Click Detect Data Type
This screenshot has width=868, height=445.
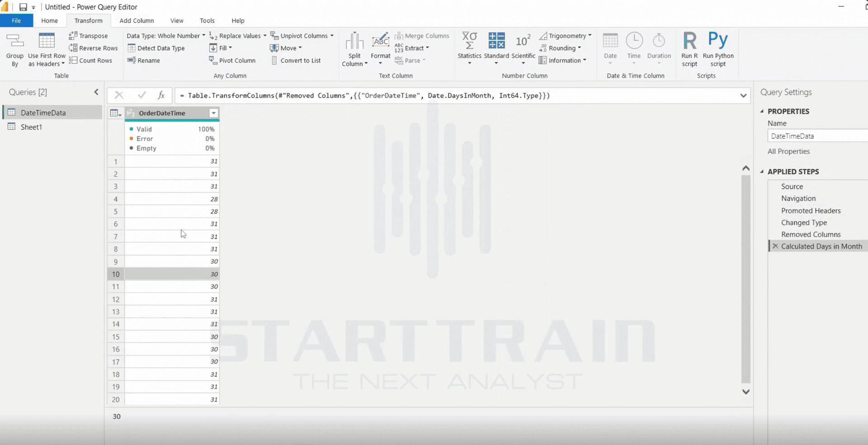pos(156,48)
